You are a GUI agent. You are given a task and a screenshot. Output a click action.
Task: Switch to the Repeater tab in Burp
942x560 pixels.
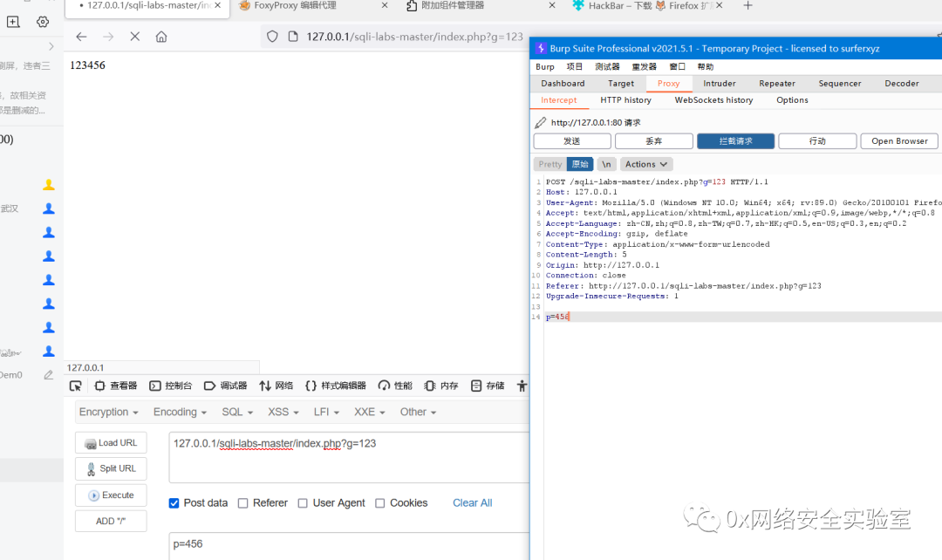tap(777, 84)
